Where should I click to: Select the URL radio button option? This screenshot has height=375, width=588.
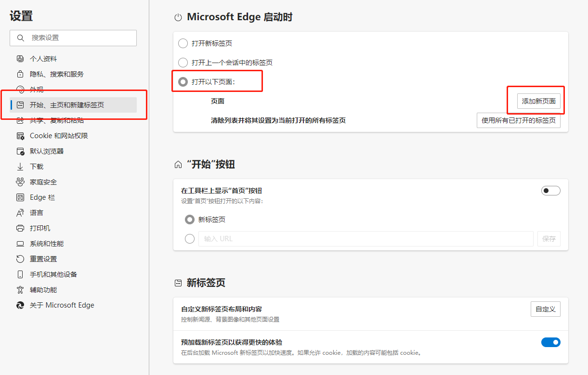tap(190, 239)
